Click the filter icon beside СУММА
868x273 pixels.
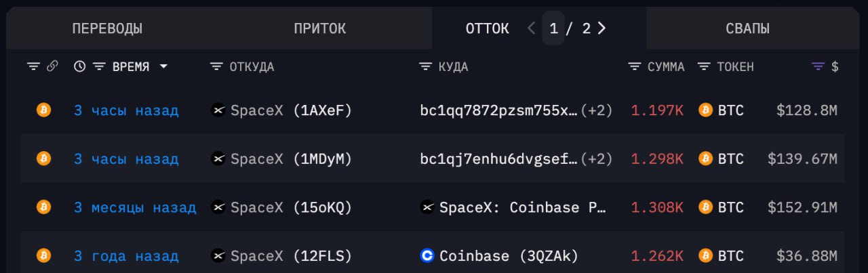[635, 66]
